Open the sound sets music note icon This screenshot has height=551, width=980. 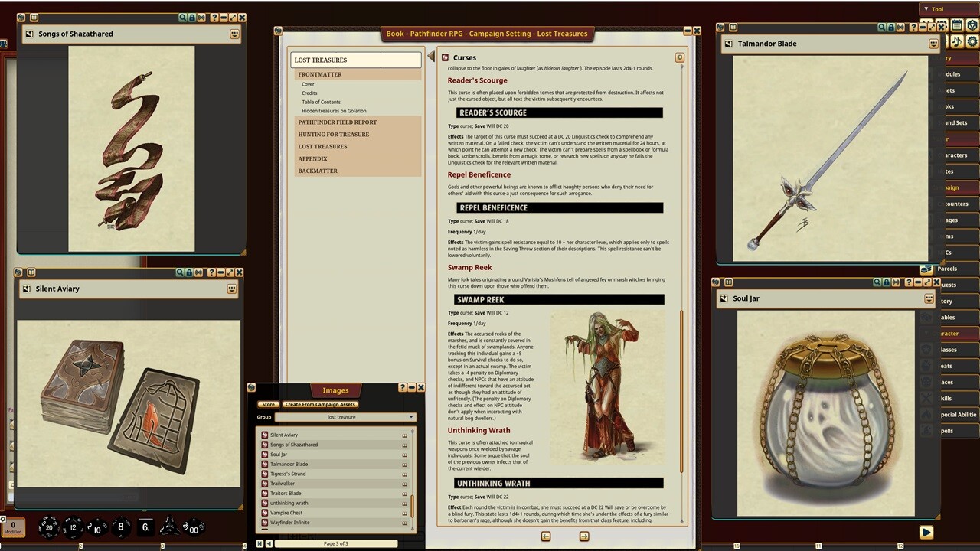(x=956, y=42)
